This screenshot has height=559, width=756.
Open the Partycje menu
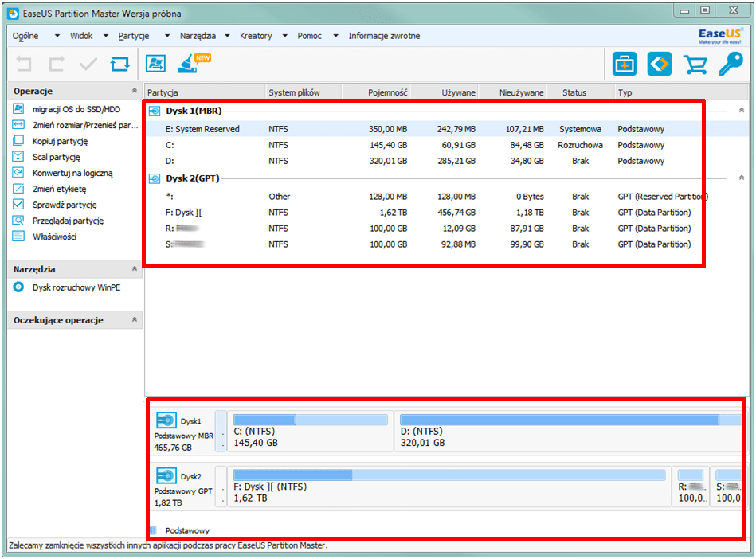point(134,36)
